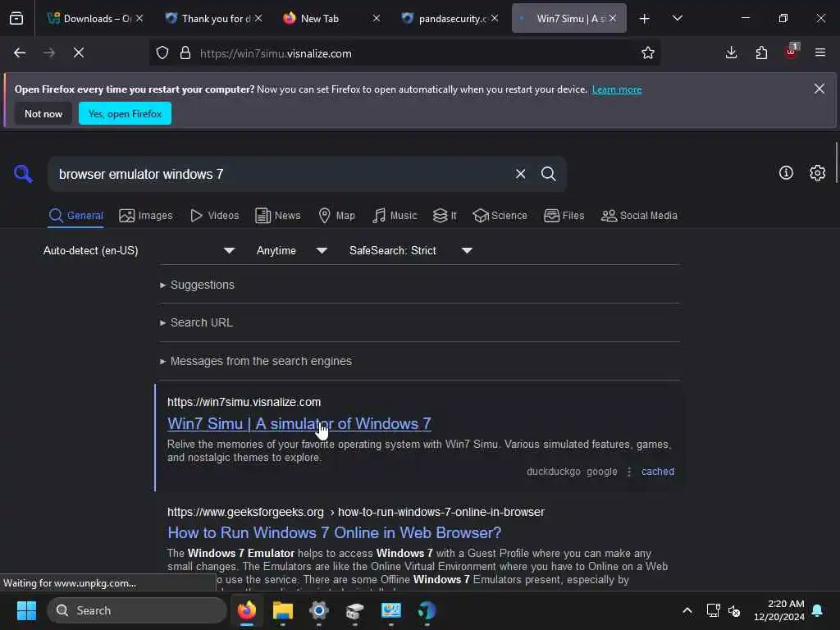Image resolution: width=840 pixels, height=630 pixels.
Task: Select the News search category
Action: (x=277, y=216)
